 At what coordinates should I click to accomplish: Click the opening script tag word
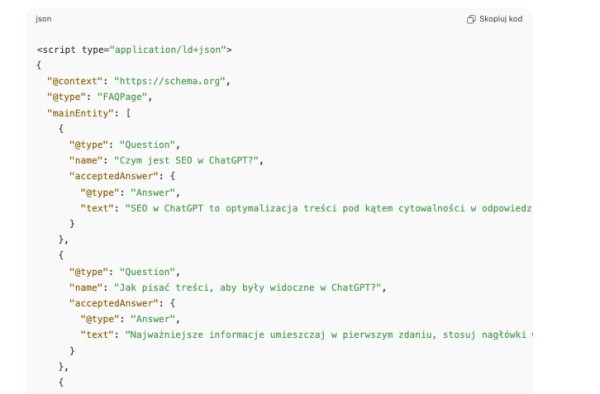pyautogui.click(x=56, y=50)
